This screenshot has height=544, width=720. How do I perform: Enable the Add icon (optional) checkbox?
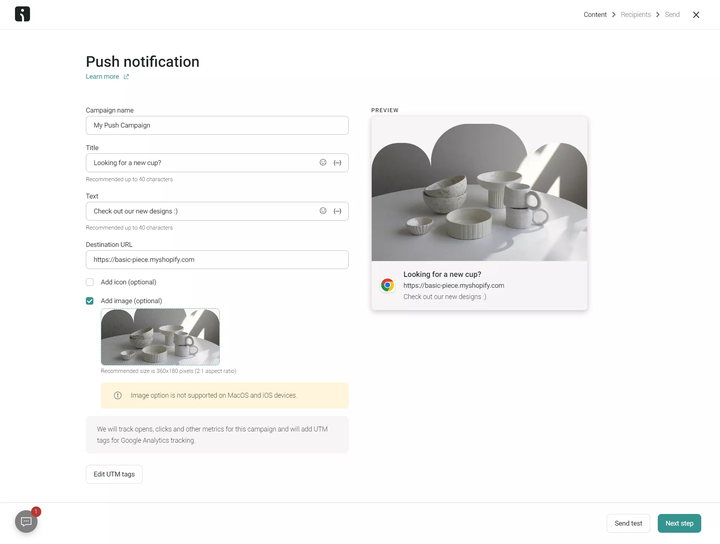pyautogui.click(x=90, y=282)
